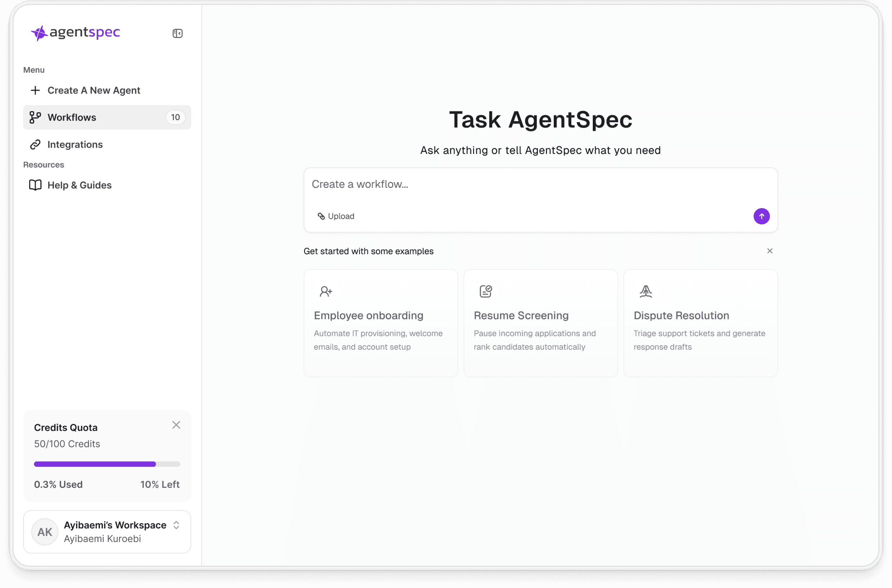The height and width of the screenshot is (588, 892).
Task: Click the Workflows count badge showing 10
Action: 175,117
